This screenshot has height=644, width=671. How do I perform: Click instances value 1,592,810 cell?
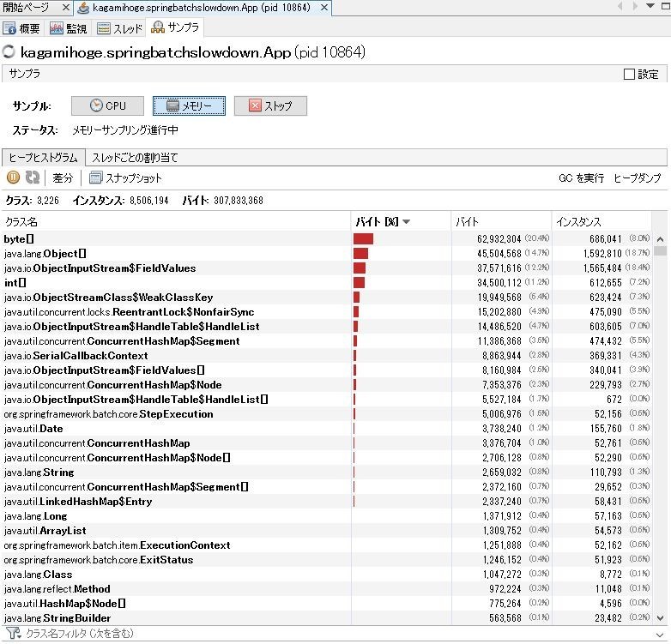602,254
